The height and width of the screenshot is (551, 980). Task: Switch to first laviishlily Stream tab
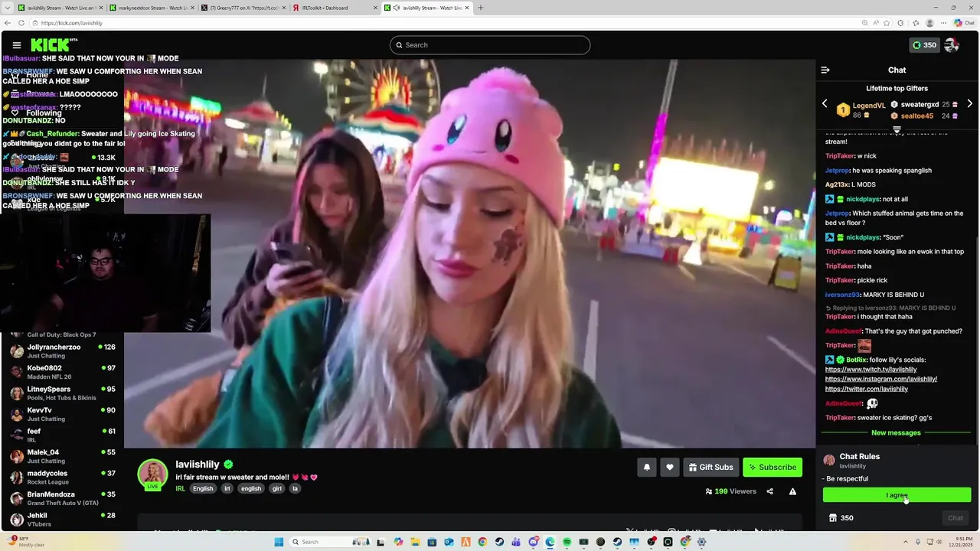coord(58,8)
